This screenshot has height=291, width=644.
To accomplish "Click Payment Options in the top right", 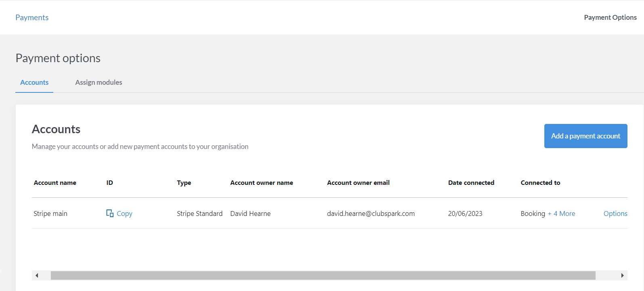I will coord(610,17).
